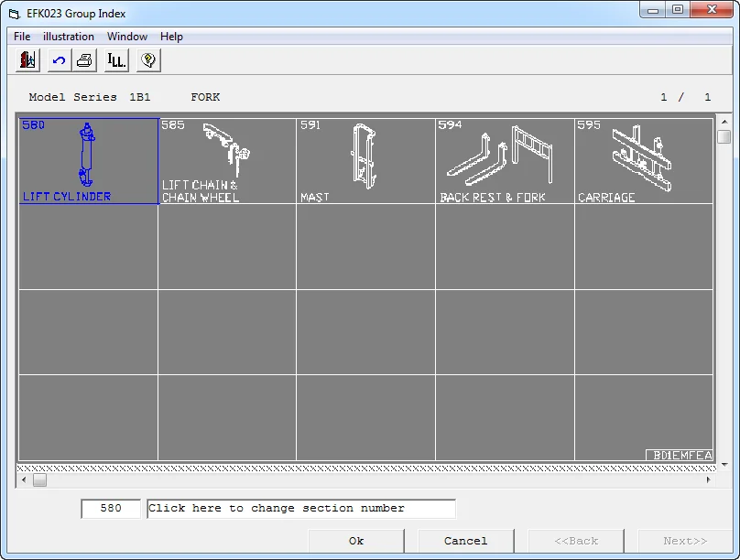Open help via the question bubble icon
This screenshot has height=560, width=740.
(x=148, y=60)
